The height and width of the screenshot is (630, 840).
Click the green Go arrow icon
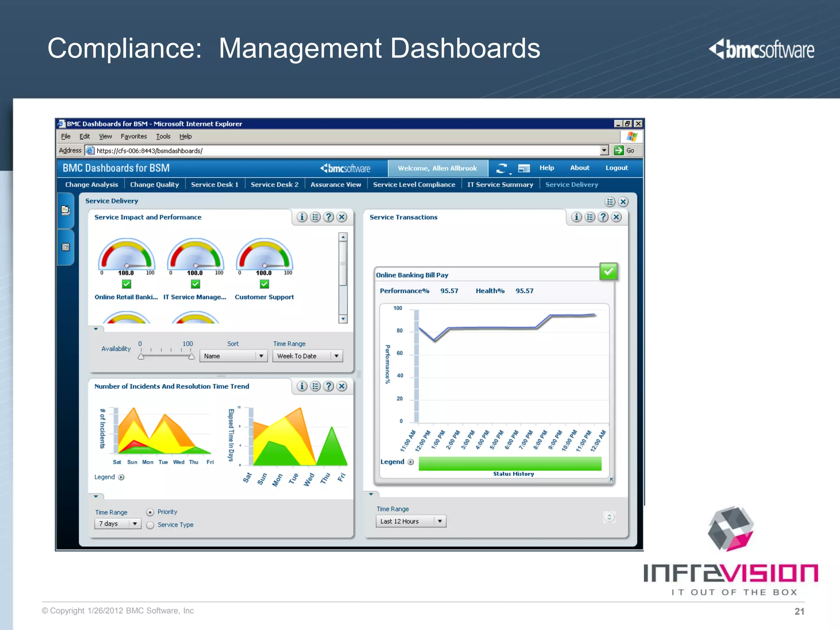(619, 151)
